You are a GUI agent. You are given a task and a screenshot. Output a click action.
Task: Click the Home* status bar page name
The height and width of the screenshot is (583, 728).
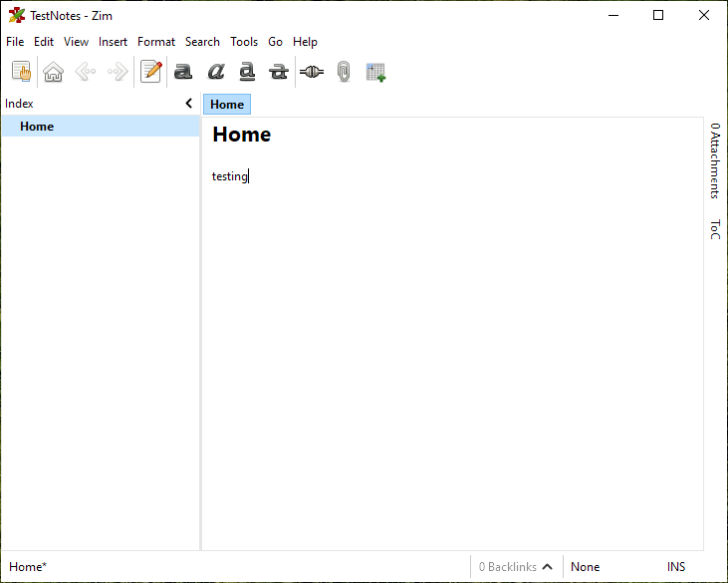(28, 567)
